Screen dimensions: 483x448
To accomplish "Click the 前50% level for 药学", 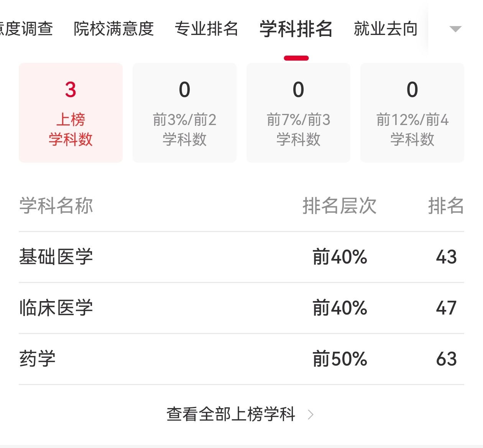I will click(x=340, y=359).
